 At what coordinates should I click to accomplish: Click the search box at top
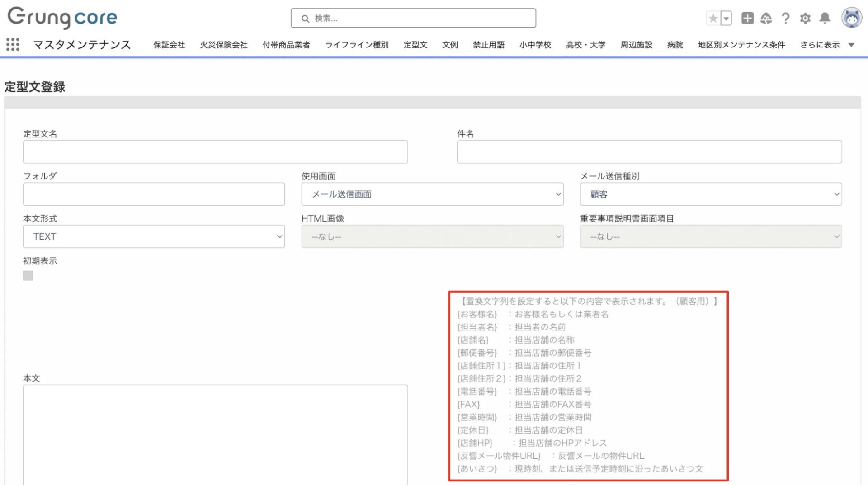[x=413, y=18]
